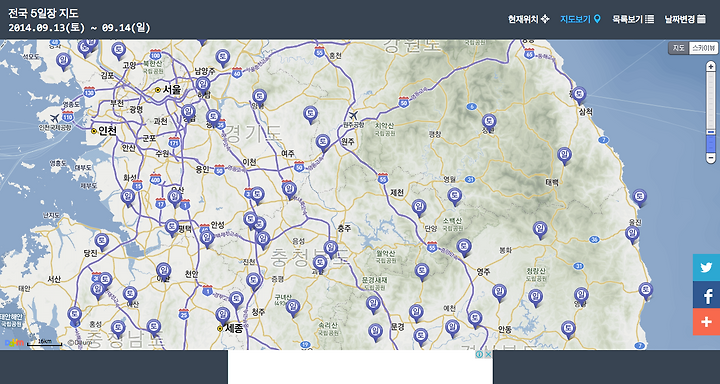
Task: Select the 토 market marker at 정선
Action: 489,123
